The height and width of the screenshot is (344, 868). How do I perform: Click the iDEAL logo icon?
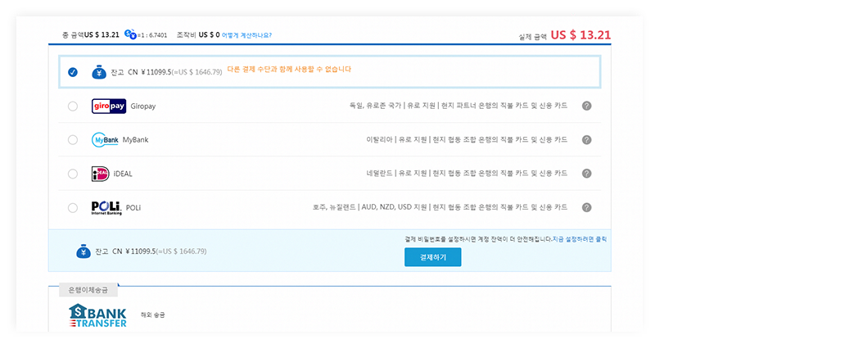[x=101, y=174]
